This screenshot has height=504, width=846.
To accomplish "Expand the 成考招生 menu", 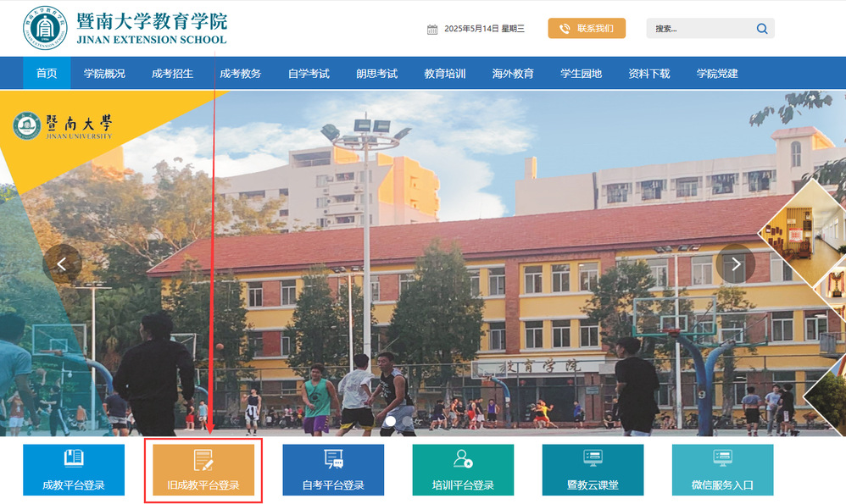I will 172,74.
